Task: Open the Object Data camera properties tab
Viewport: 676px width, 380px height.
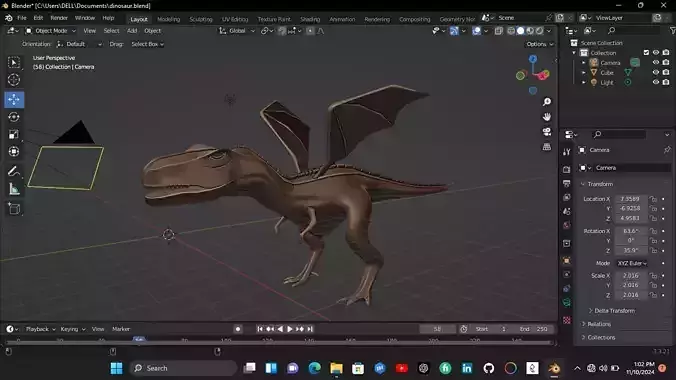Action: (566, 302)
